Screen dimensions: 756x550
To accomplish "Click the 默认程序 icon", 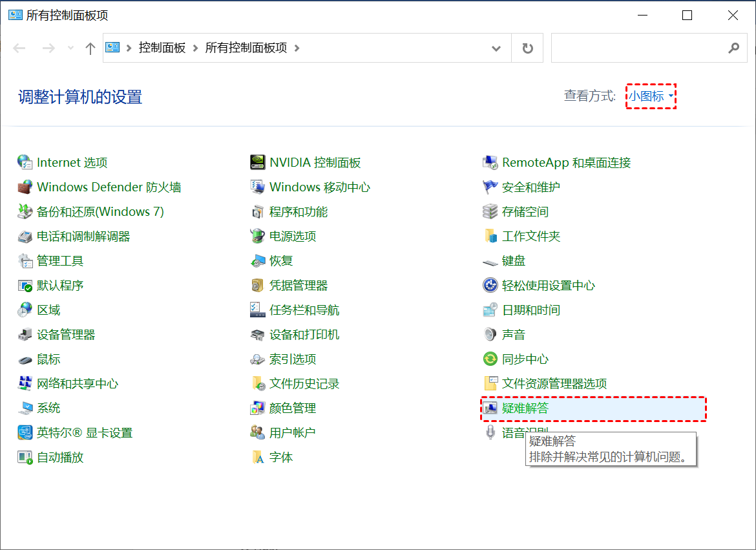I will pyautogui.click(x=25, y=286).
